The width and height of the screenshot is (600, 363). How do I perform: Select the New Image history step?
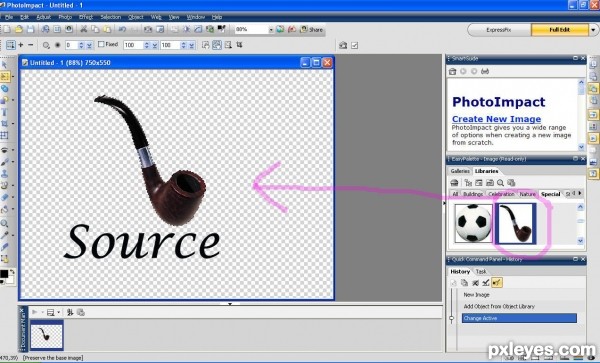click(x=476, y=295)
